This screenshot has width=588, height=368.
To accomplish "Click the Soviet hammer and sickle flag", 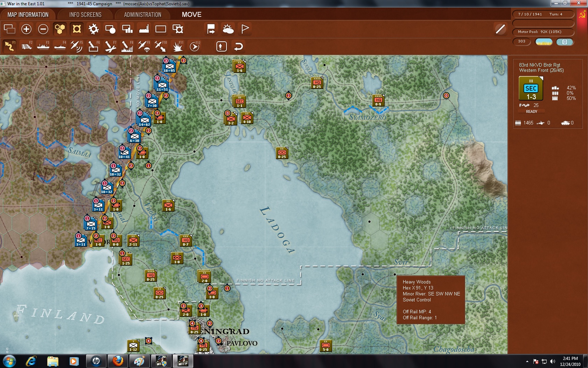I will coord(582,15).
